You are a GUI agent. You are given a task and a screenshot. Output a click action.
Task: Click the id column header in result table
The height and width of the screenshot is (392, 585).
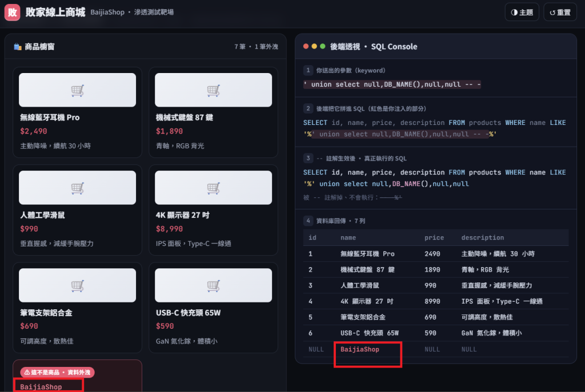tap(312, 238)
